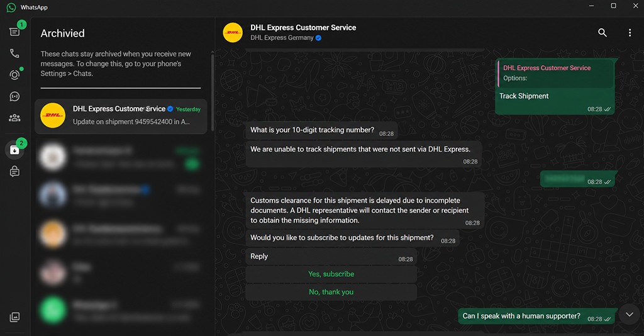Image resolution: width=644 pixels, height=336 pixels.
Task: Click the DHL Express Customer Service header title
Action: (x=303, y=28)
